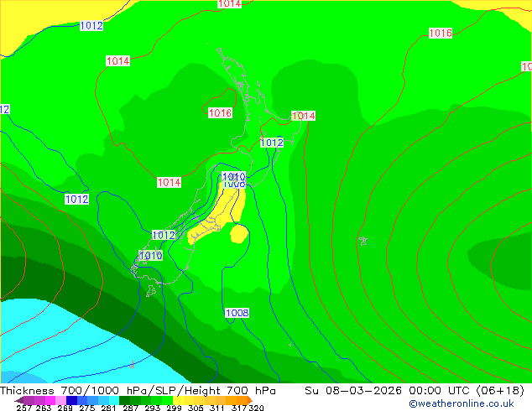This screenshot has height=411, width=532.
Task: Select the blue 1010 label on southwest South Island
Action: pos(151,255)
